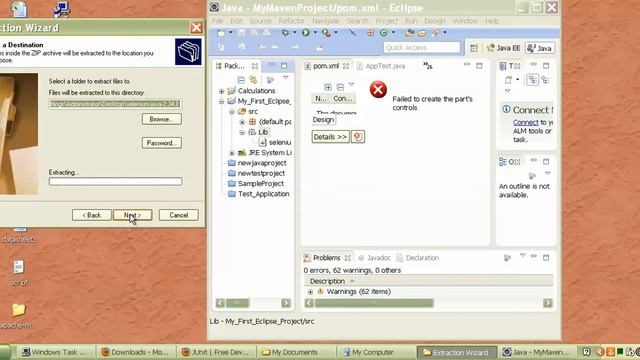The width and height of the screenshot is (640, 360).
Task: Click the Package Explorer horizontal scrollbar thumb
Action: [x=238, y=303]
